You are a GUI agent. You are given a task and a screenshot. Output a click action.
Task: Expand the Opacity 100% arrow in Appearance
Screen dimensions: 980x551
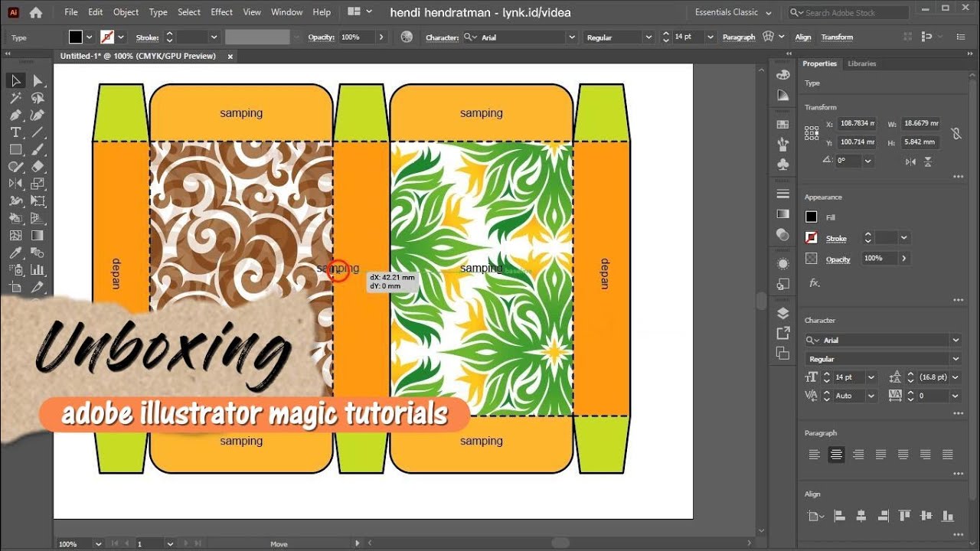(904, 259)
